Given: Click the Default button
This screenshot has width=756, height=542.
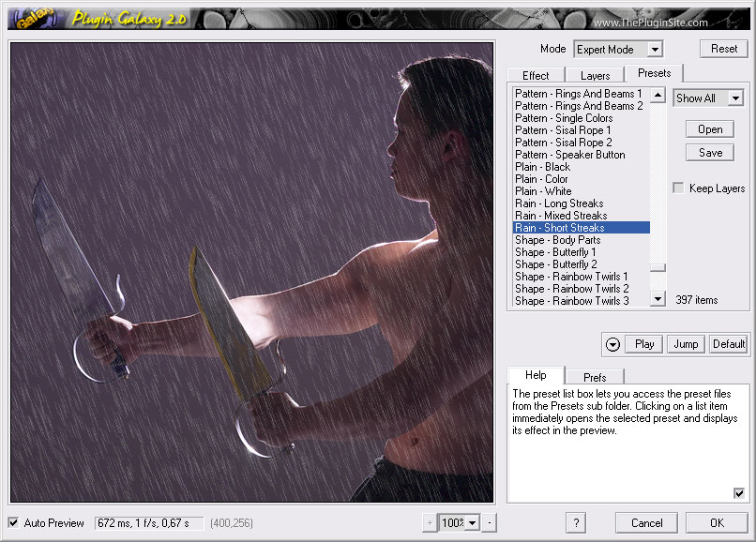Looking at the screenshot, I should point(729,344).
